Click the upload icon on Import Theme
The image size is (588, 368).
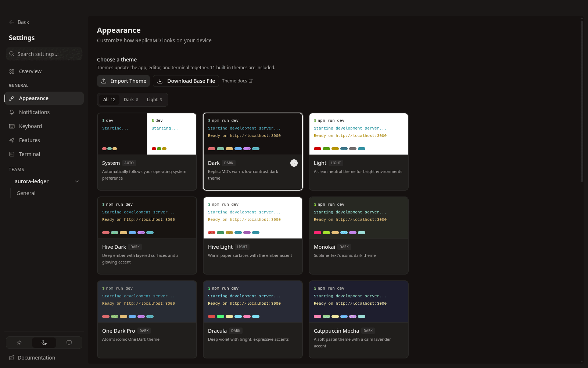pyautogui.click(x=104, y=81)
